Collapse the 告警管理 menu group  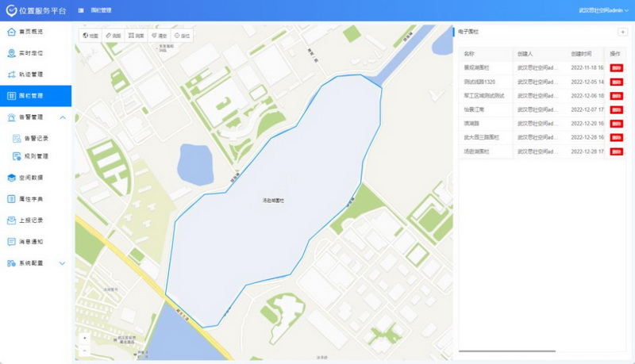(63, 117)
